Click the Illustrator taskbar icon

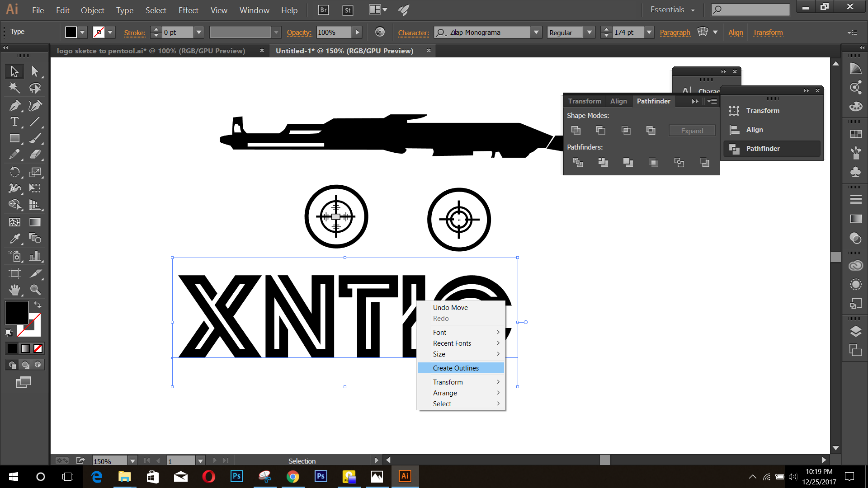pos(405,476)
